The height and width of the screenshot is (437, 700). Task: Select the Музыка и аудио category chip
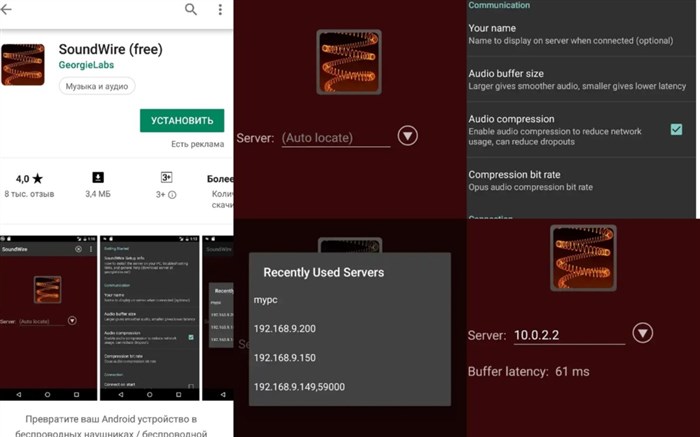pyautogui.click(x=97, y=86)
